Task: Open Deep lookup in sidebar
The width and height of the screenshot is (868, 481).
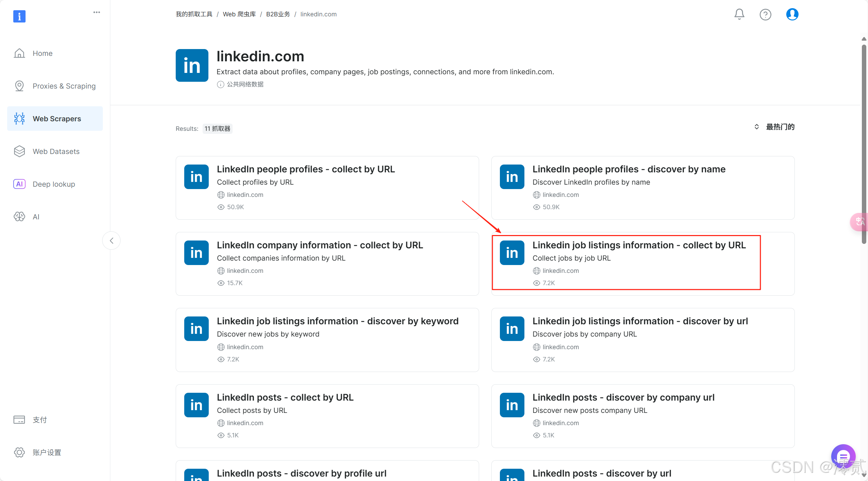Action: (54, 184)
